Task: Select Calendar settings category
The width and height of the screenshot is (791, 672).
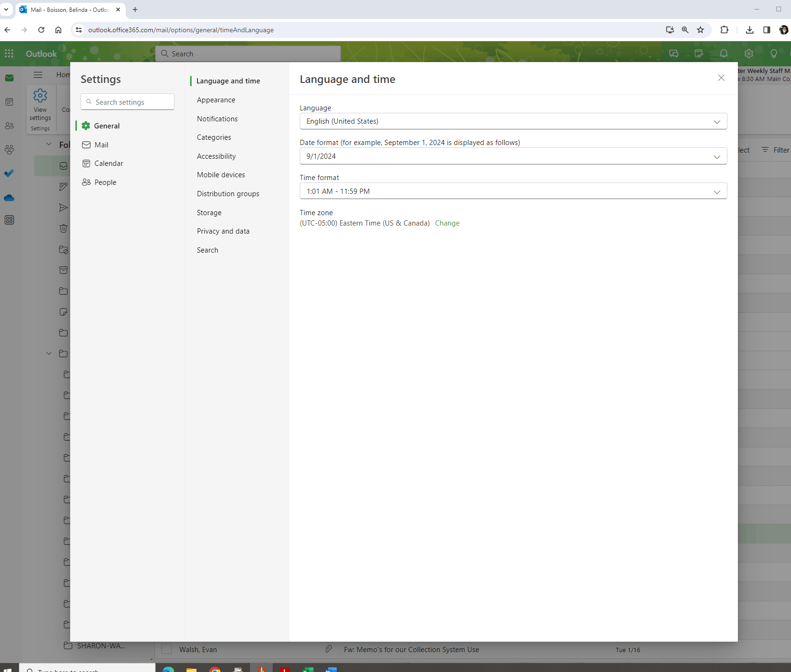Action: click(125, 163)
